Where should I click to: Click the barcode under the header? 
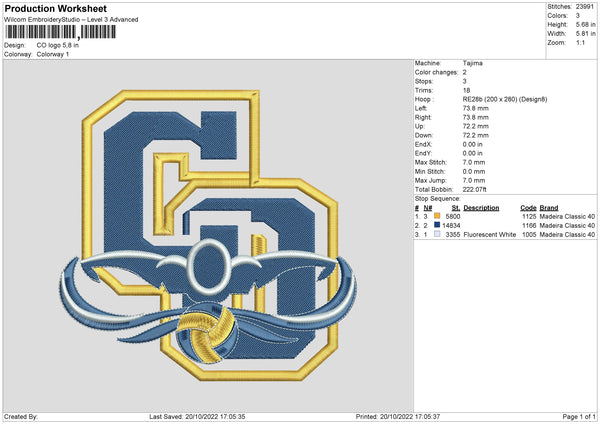[x=60, y=32]
